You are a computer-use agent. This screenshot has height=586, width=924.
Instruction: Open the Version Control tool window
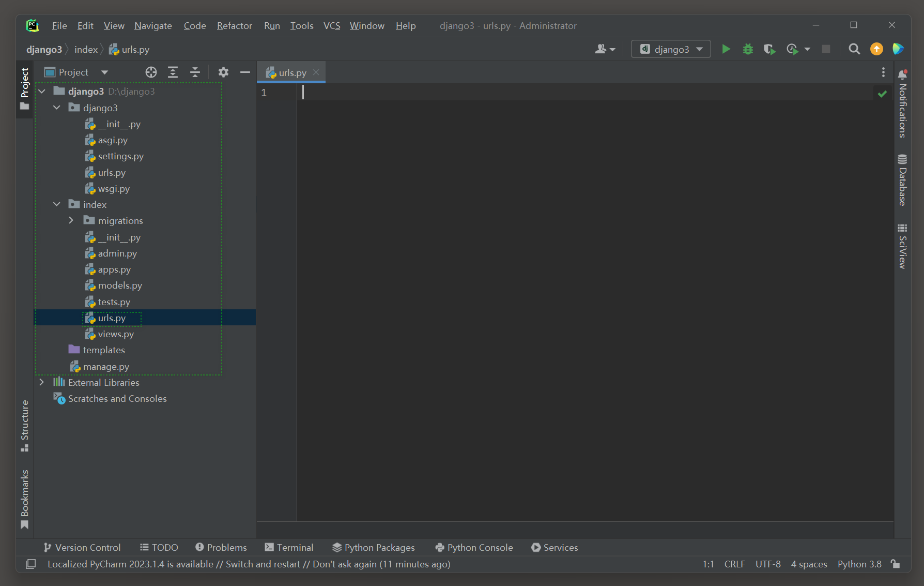[82, 547]
